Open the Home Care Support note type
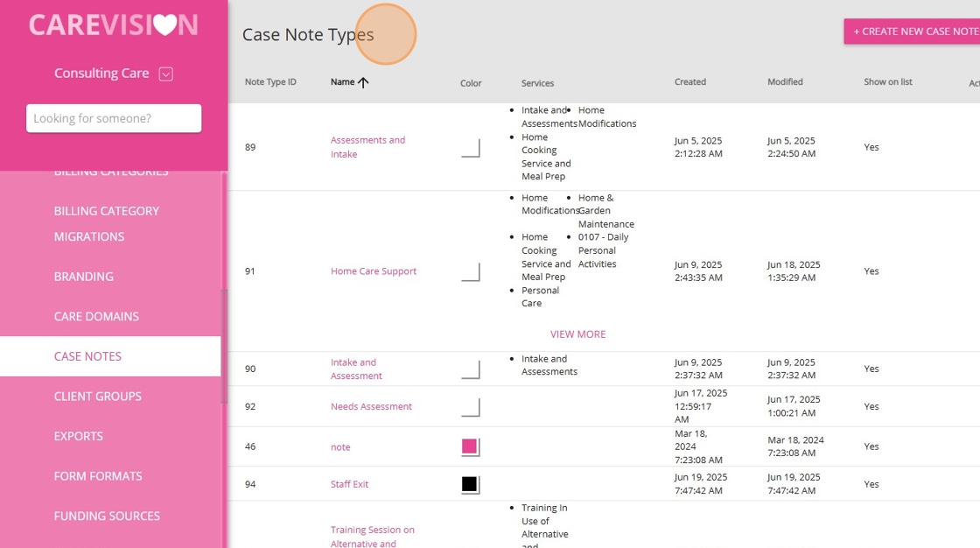Viewport: 980px width, 548px height. point(373,270)
